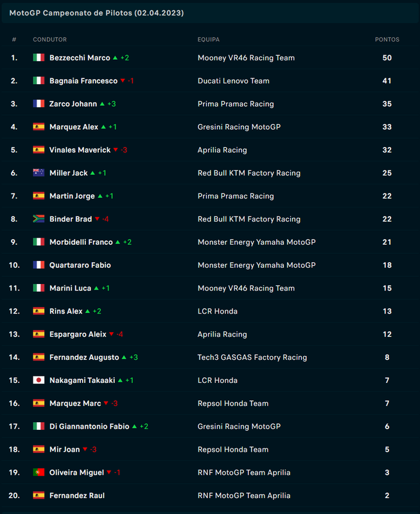Click the Japanese flag beside Nakagami Takaaki
420x514 pixels.
tap(39, 380)
